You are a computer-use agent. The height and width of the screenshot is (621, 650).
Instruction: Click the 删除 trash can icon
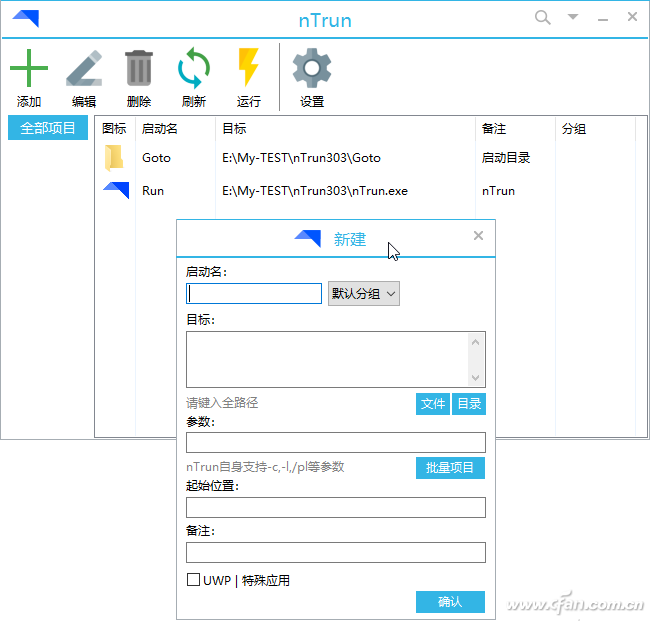(x=139, y=68)
